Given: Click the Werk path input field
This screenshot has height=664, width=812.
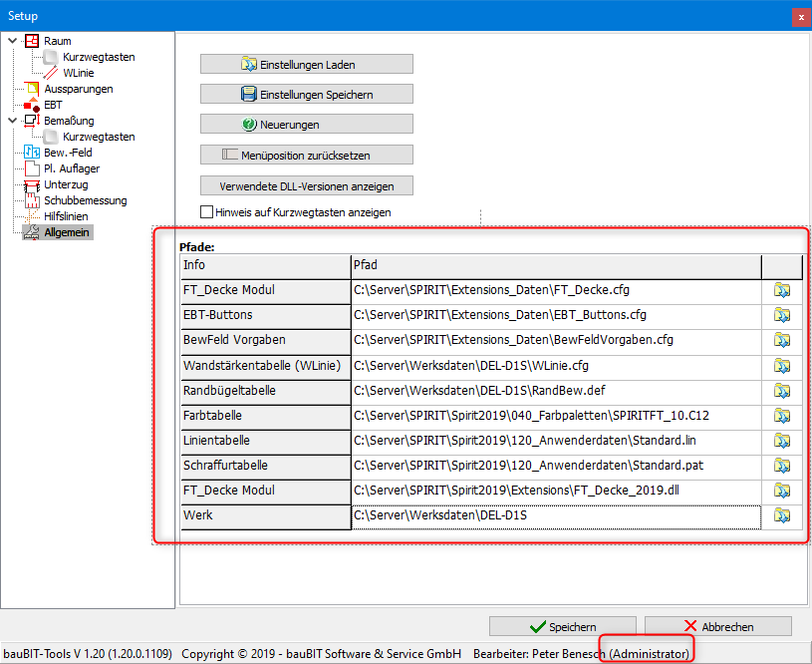Looking at the screenshot, I should [x=556, y=517].
